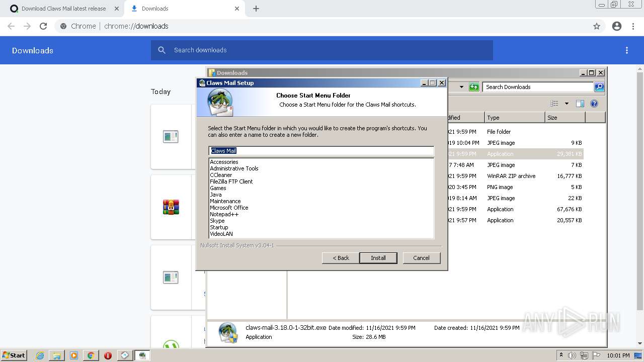Pick Maintenance from the folder list

pos(225,201)
